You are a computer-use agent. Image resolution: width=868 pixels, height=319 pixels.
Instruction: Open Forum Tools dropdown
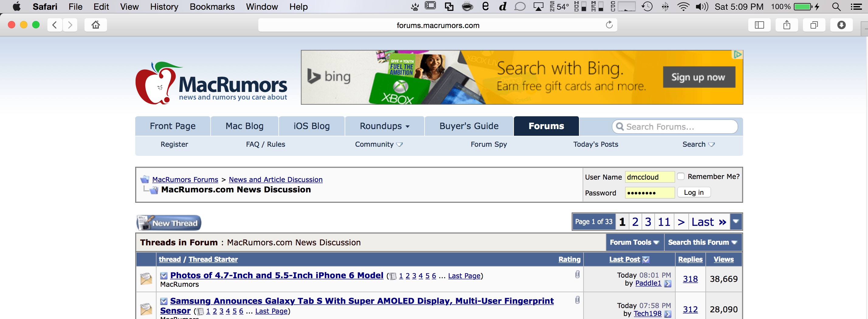(635, 242)
